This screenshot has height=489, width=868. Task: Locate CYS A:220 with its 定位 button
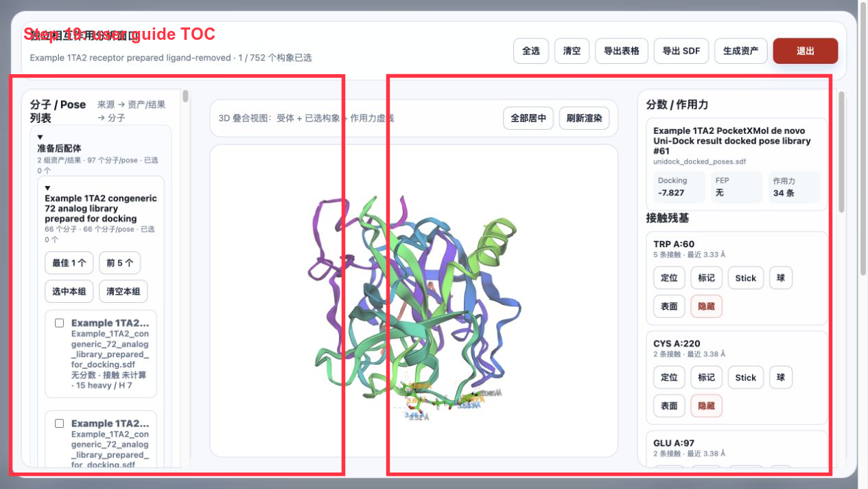coord(669,378)
